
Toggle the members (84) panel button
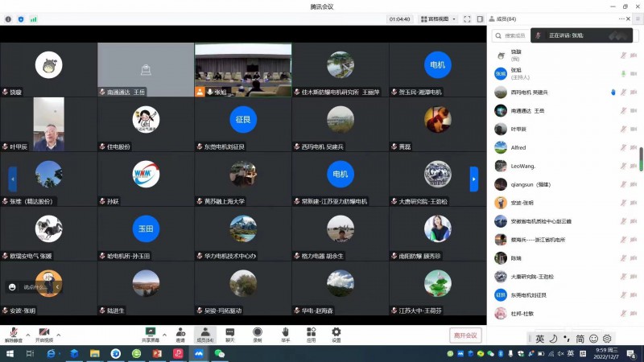[205, 335]
